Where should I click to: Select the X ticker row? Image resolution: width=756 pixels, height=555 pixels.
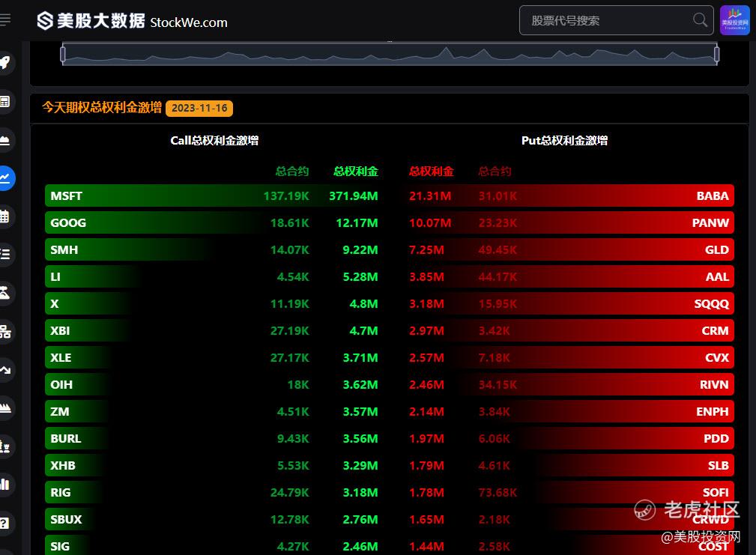(x=213, y=303)
